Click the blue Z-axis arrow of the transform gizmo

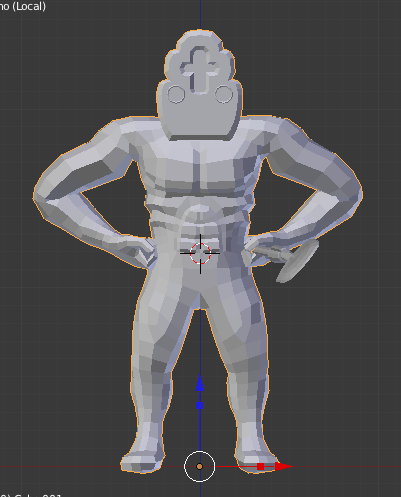coord(200,383)
